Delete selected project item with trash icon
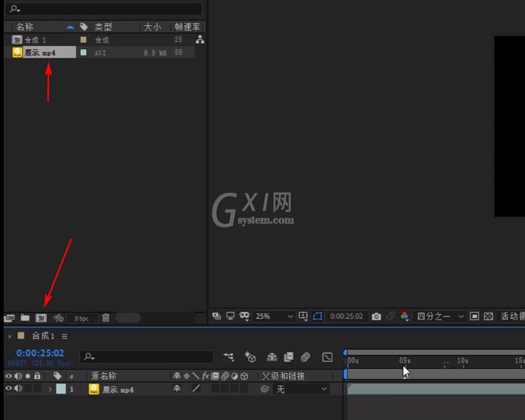Image resolution: width=525 pixels, height=420 pixels. 106,318
